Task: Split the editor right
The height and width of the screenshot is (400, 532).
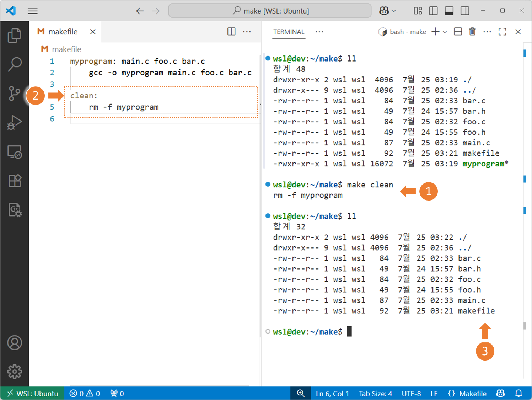Action: coord(231,32)
